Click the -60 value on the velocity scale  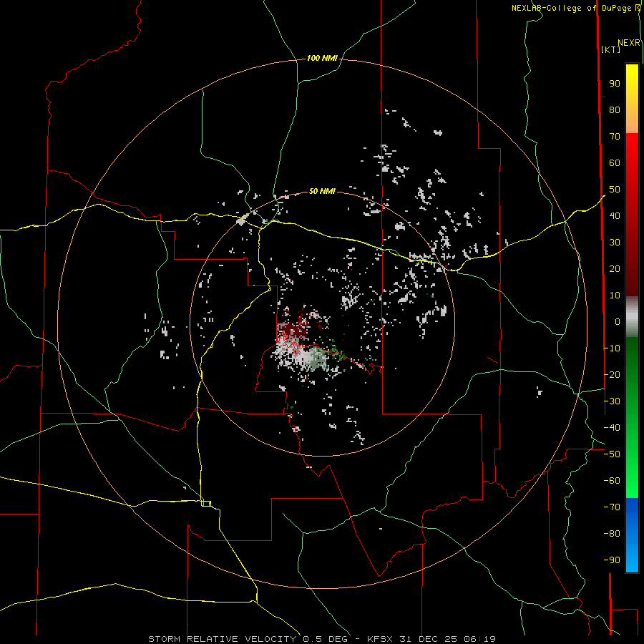click(612, 481)
